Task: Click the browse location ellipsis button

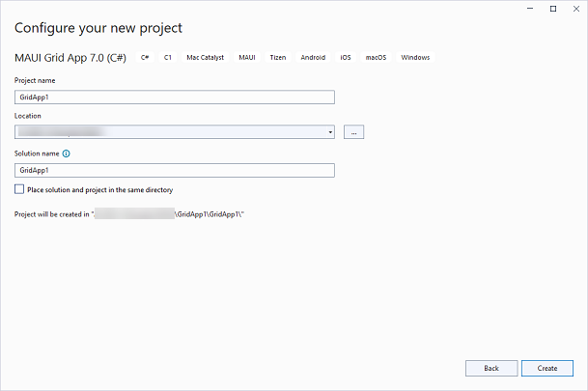Action: pos(353,132)
